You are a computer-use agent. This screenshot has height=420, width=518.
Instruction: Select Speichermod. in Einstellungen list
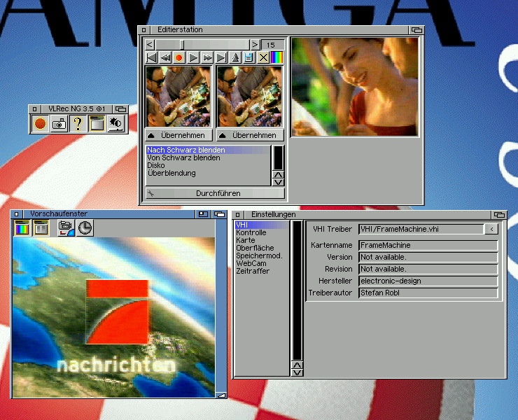(x=261, y=255)
